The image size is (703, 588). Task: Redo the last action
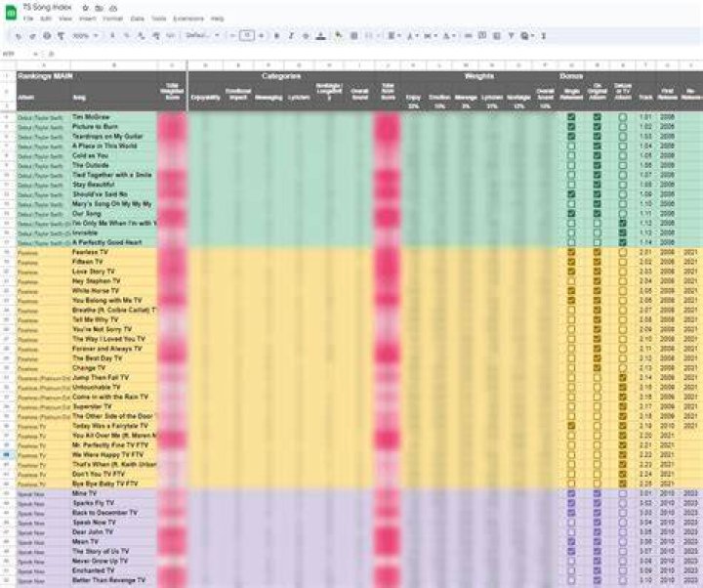coord(32,36)
